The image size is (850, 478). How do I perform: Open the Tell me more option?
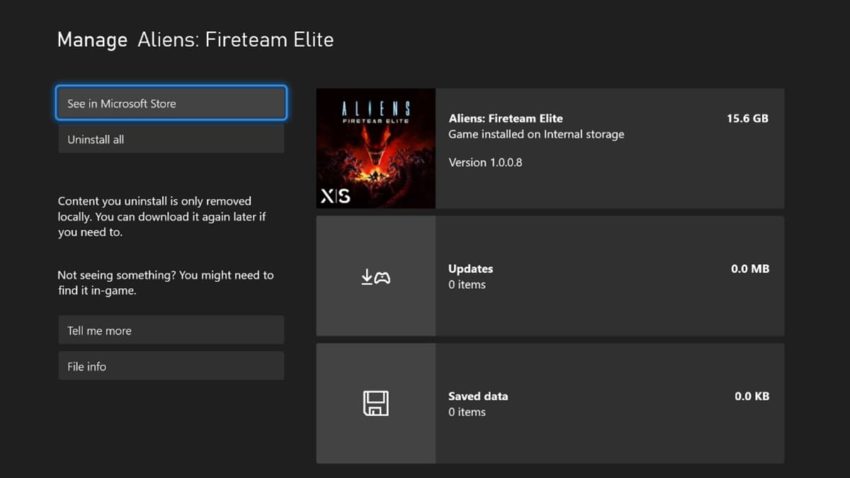[171, 330]
